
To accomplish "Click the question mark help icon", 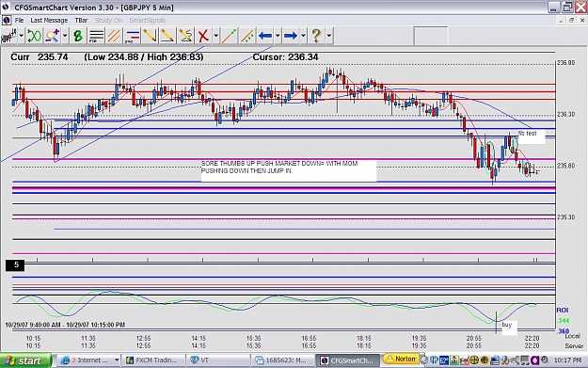I will pyautogui.click(x=316, y=36).
